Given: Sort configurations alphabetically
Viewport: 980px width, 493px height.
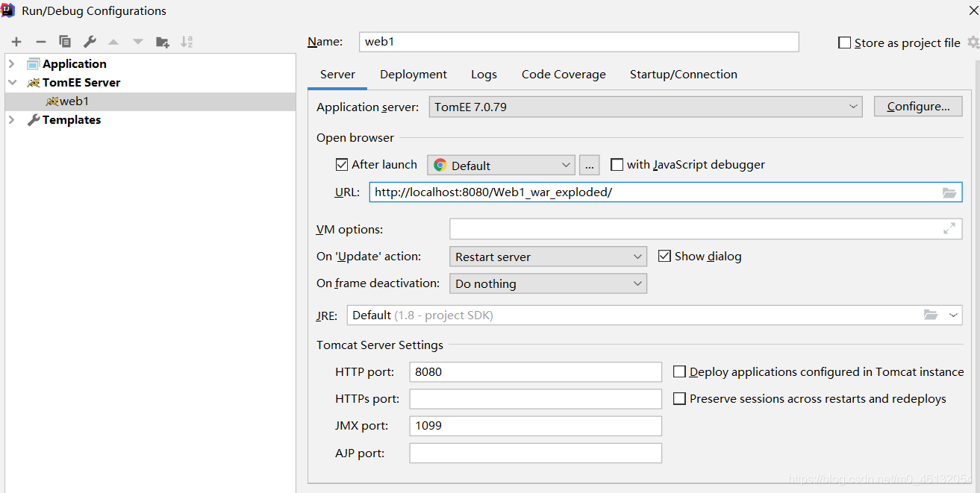Looking at the screenshot, I should coord(187,42).
